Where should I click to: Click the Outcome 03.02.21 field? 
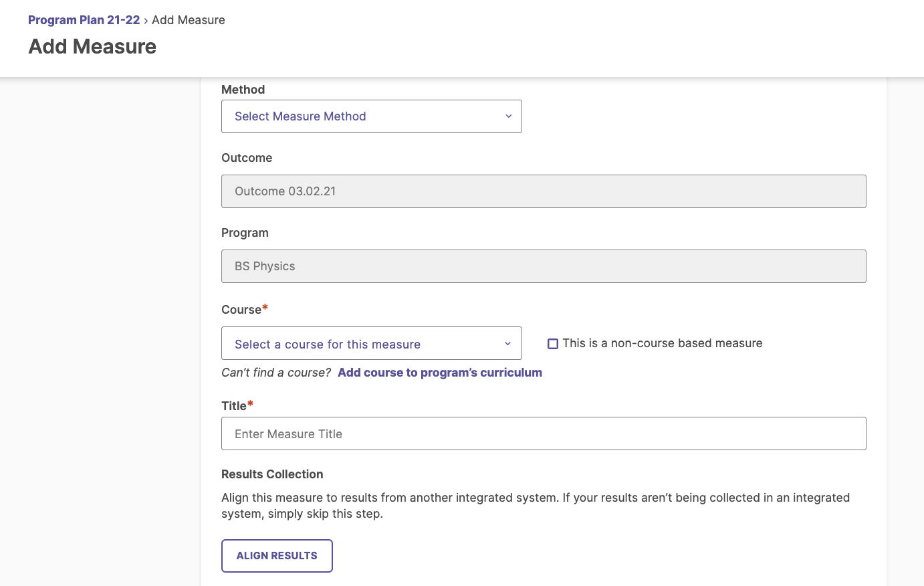click(x=544, y=191)
